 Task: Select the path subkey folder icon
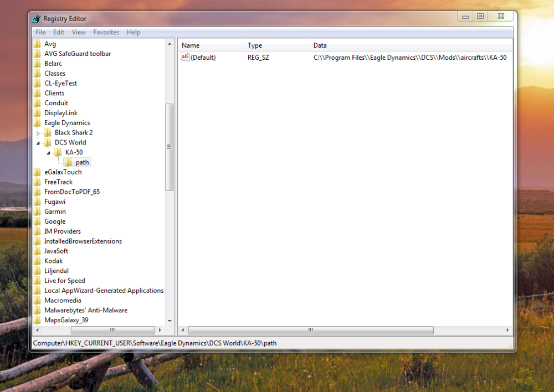click(x=67, y=162)
